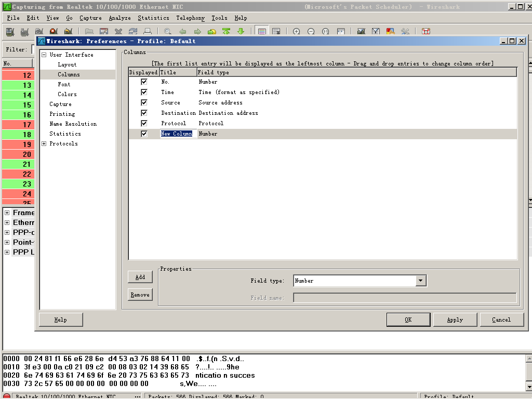This screenshot has height=399, width=532.
Task: Click Apply in Preferences dialog
Action: pyautogui.click(x=455, y=320)
